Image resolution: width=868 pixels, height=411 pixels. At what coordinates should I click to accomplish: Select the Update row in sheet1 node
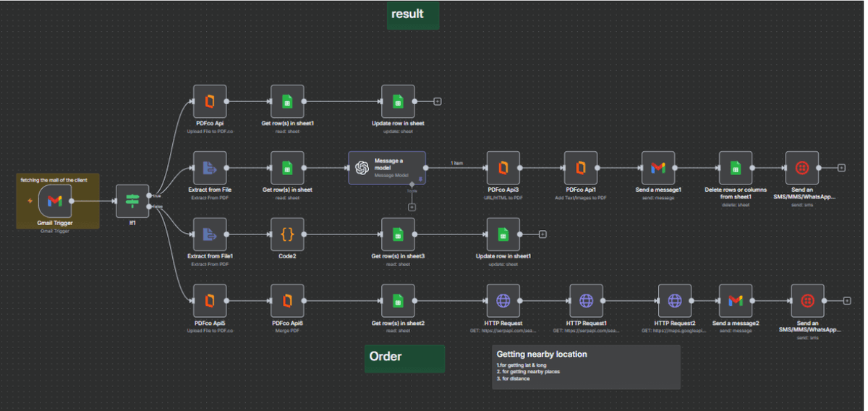coord(503,234)
